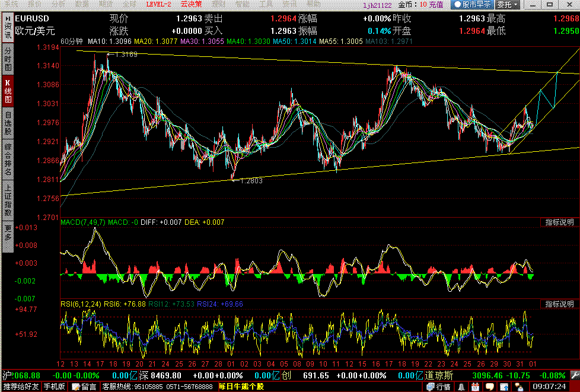This screenshot has width=580, height=392.
Task: Click the MA103: 1.2971 indicator label
Action: pyautogui.click(x=389, y=42)
